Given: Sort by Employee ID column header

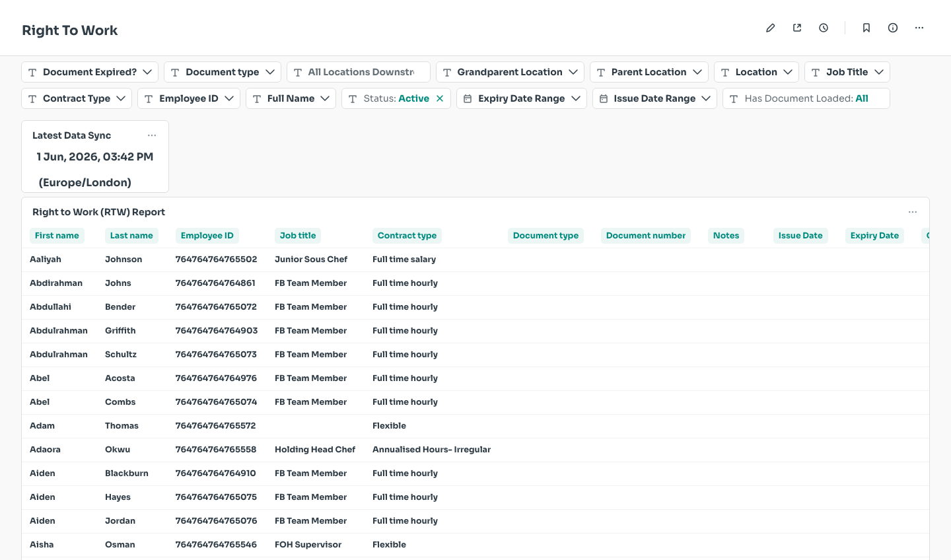Looking at the screenshot, I should click(x=207, y=236).
